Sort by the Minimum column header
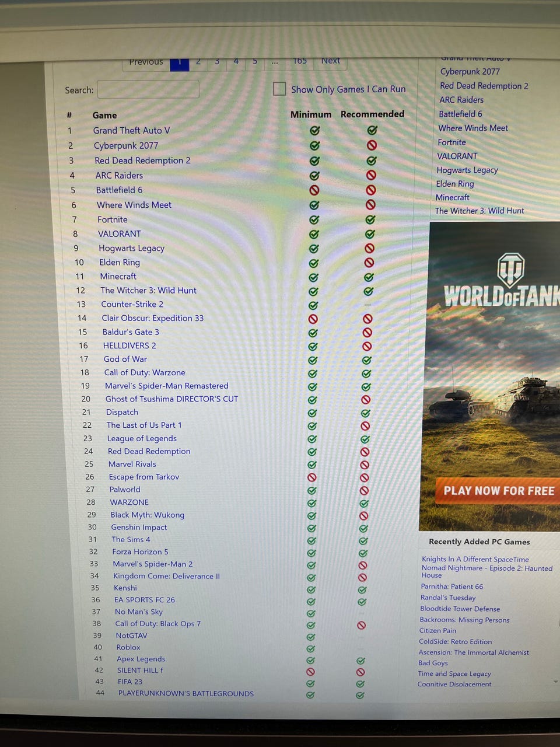Screen dimensions: 560x747 pyautogui.click(x=311, y=114)
